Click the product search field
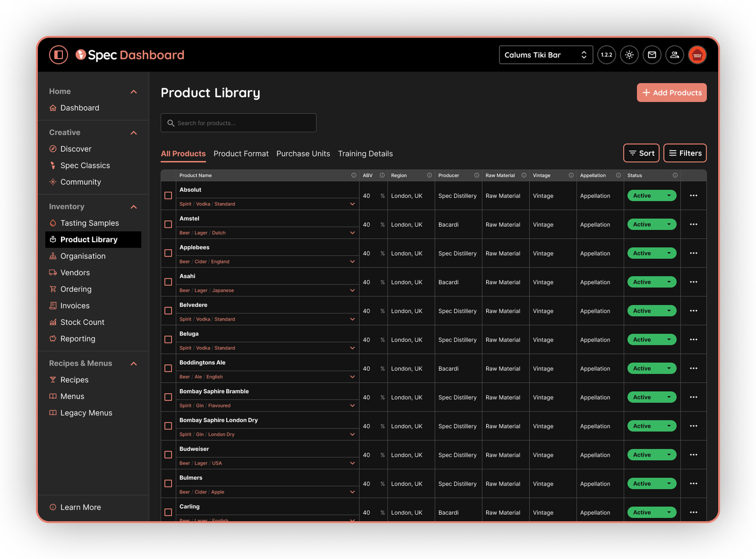This screenshot has width=756, height=559. [238, 123]
